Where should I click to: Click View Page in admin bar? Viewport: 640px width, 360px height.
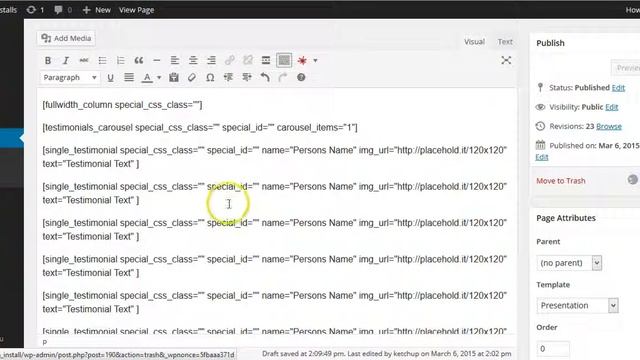tap(136, 10)
